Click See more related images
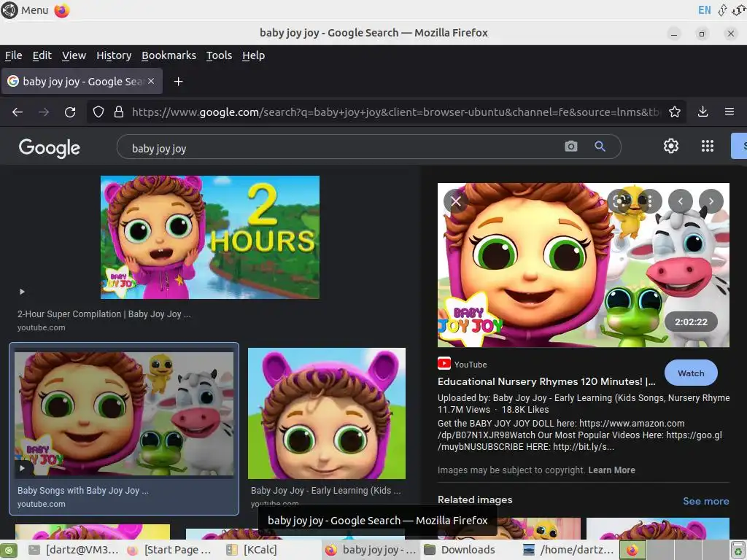Image resolution: width=747 pixels, height=560 pixels. click(705, 501)
